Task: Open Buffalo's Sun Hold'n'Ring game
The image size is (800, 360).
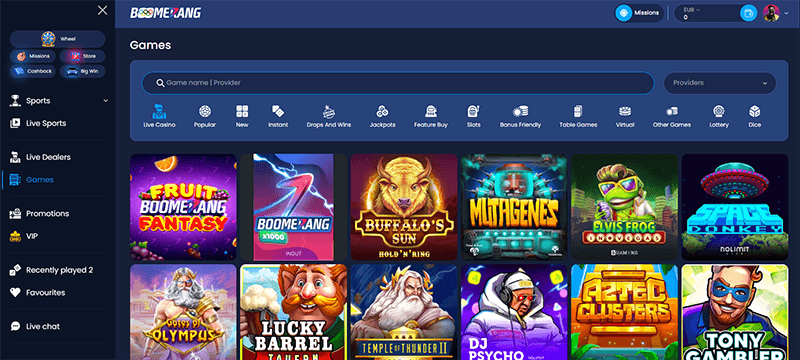Action: (x=404, y=207)
